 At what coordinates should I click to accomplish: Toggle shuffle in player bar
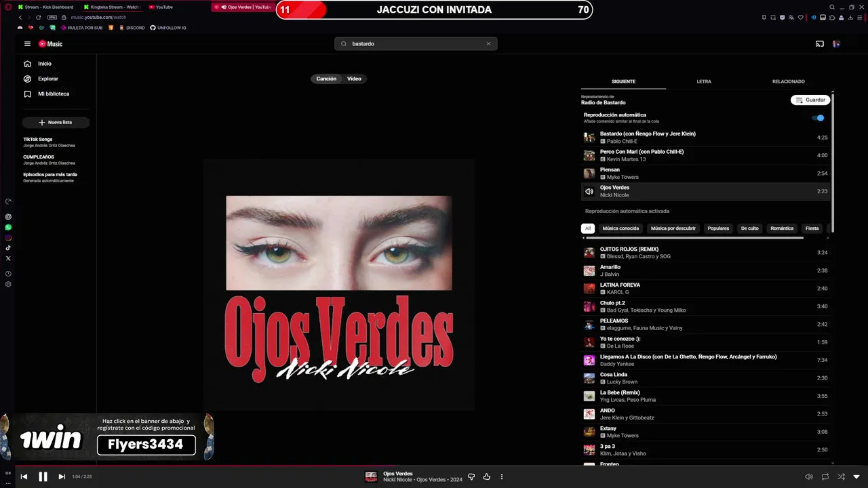[x=842, y=477]
